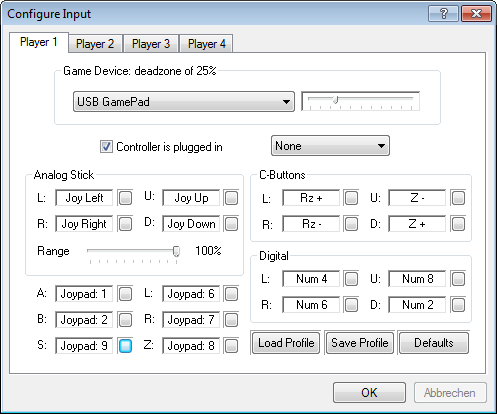Screen dimensions: 497x414
Task: Select the Player 4 tab
Action: (207, 44)
